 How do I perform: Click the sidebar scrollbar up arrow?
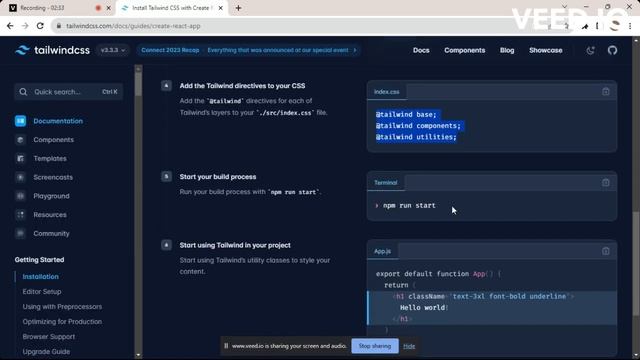[138, 69]
